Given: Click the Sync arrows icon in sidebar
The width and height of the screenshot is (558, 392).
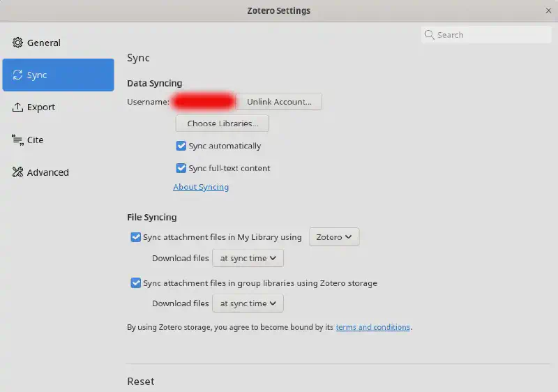Looking at the screenshot, I should (x=17, y=75).
